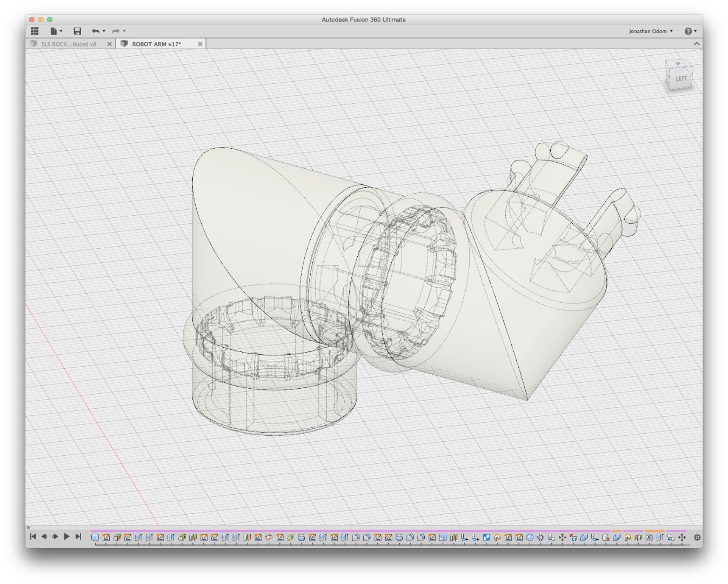Close the SLS ROCK...duced v8 tab
728x584 pixels.
point(109,44)
